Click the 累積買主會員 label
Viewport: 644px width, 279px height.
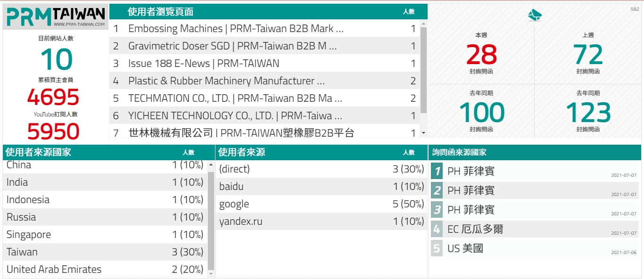[56, 80]
